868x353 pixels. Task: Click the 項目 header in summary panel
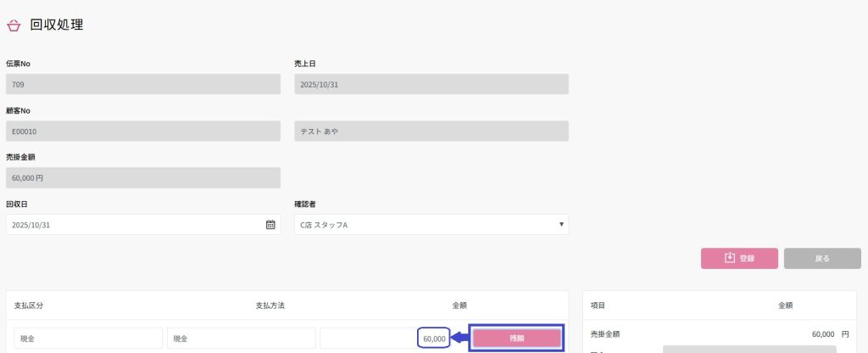pos(596,305)
